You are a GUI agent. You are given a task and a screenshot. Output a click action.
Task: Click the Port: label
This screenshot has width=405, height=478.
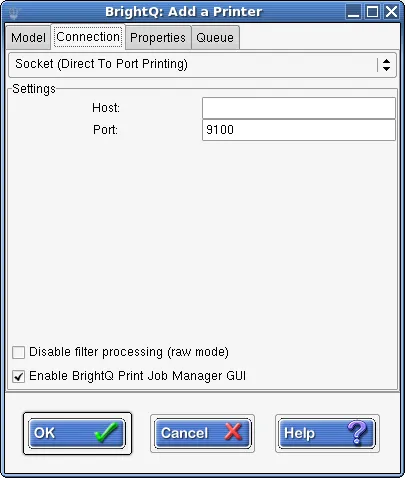[105, 129]
